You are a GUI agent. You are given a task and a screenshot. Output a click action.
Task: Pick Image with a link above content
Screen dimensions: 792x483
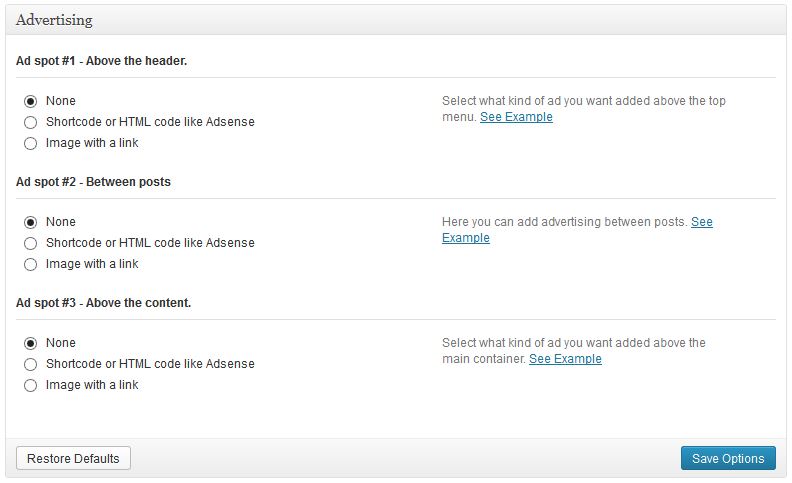pyautogui.click(x=30, y=385)
